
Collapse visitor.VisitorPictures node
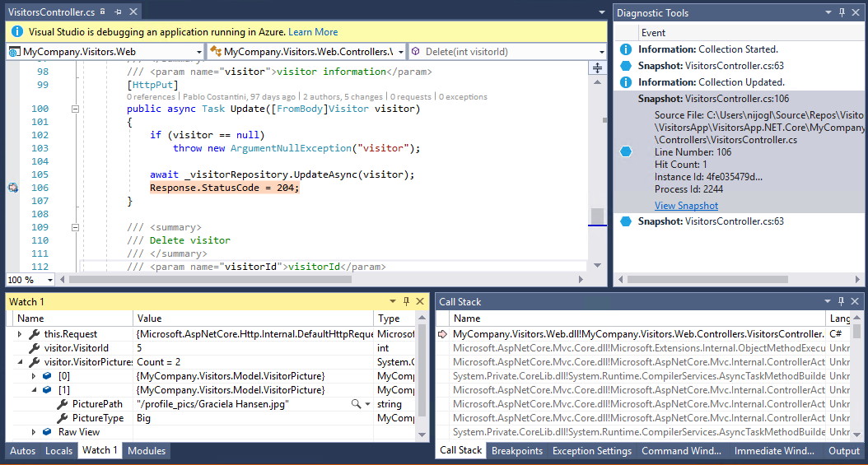[20, 362]
